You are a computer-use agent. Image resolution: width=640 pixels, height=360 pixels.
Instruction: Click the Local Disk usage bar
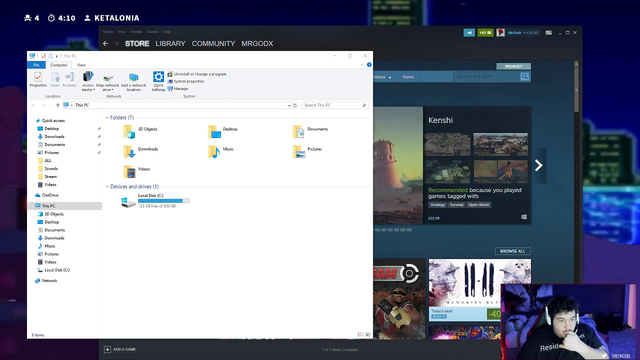(164, 201)
